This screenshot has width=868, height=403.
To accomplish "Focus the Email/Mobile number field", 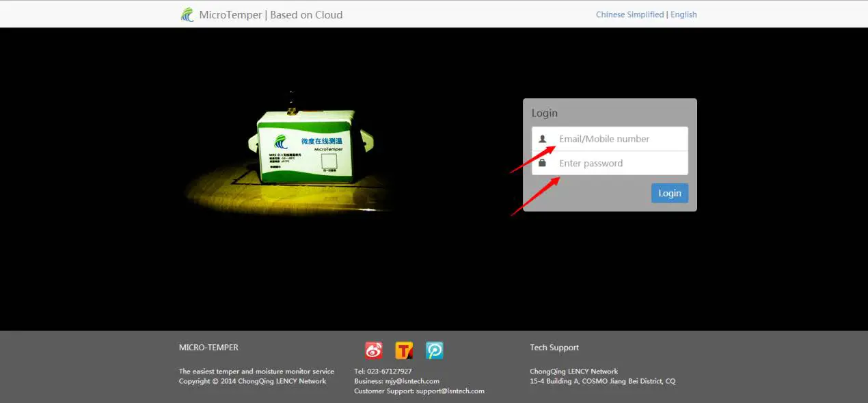I will click(610, 139).
